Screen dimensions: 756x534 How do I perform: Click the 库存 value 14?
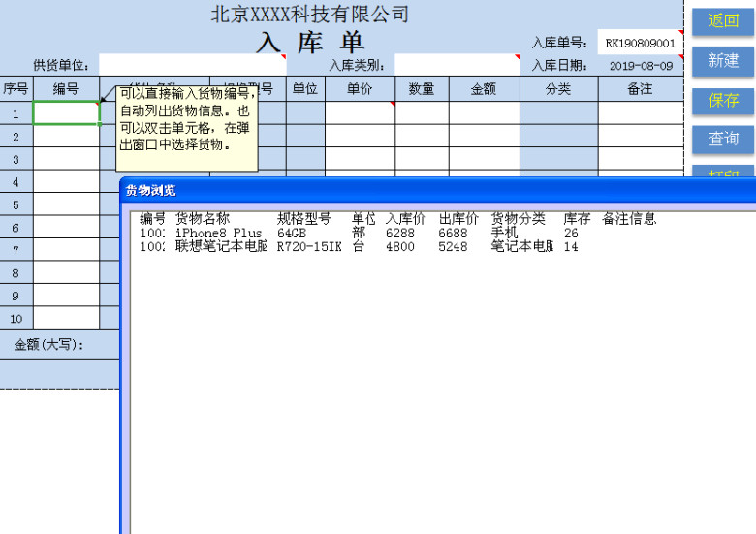(571, 247)
